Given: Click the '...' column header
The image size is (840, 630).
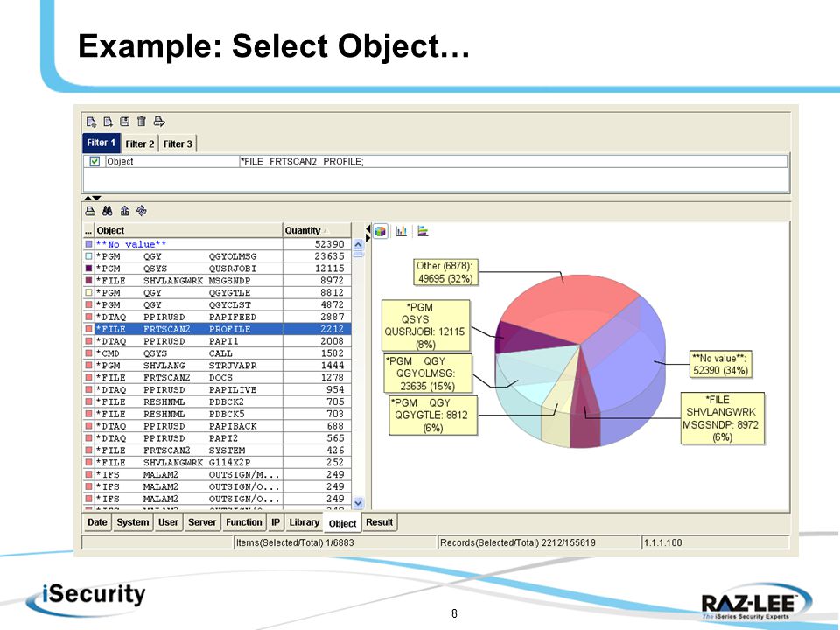Looking at the screenshot, I should pos(88,230).
